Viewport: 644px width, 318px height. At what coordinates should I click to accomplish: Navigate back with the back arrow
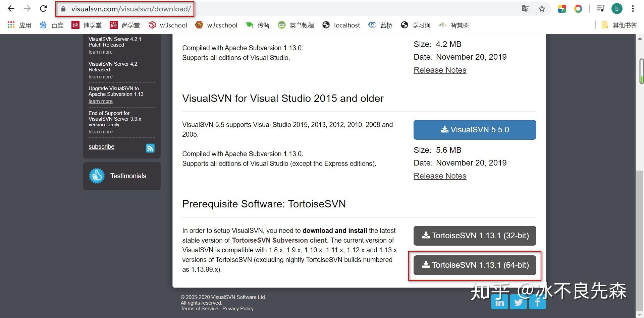pyautogui.click(x=11, y=8)
